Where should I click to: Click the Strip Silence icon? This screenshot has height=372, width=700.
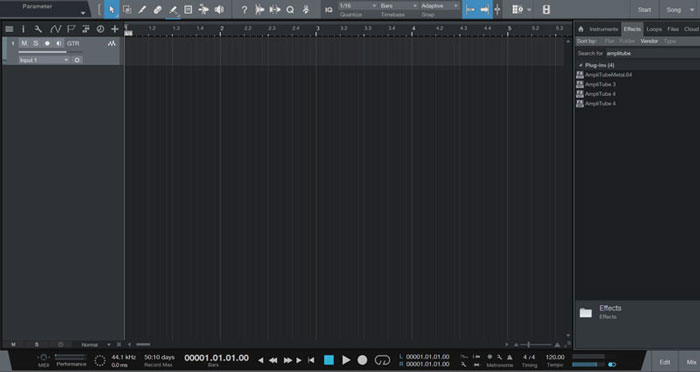259,9
